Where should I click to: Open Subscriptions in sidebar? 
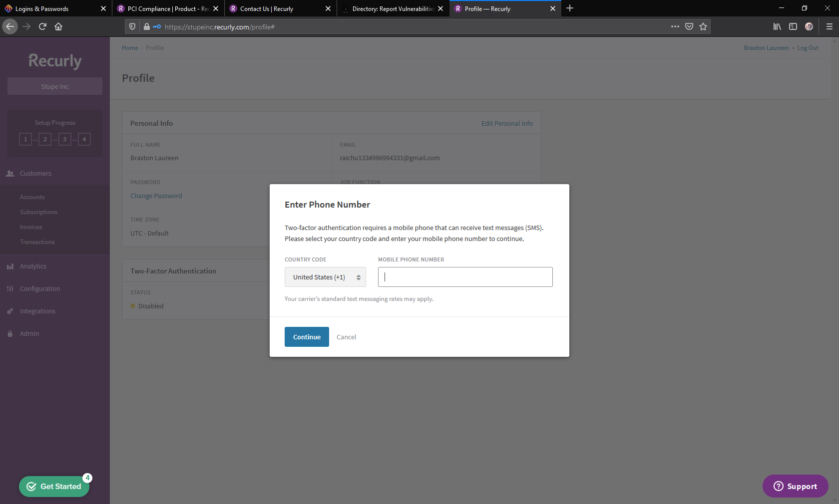click(38, 212)
